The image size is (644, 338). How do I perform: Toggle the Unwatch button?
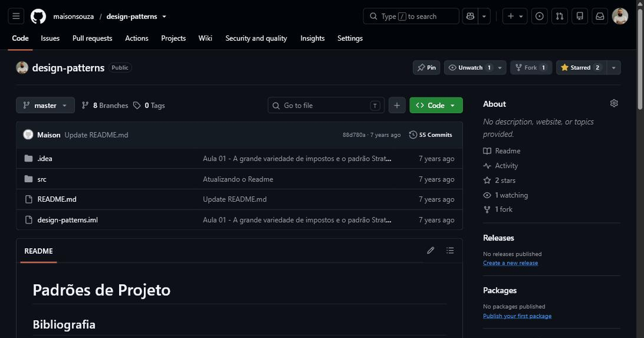pos(470,68)
